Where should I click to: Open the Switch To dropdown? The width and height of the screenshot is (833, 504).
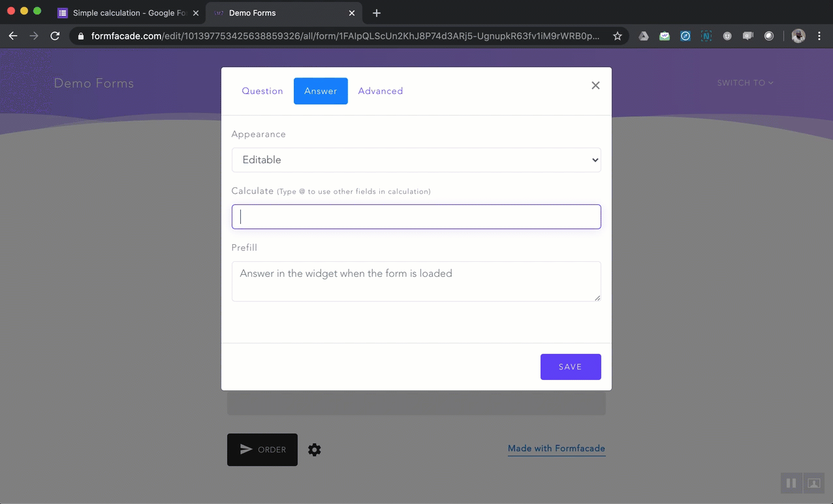point(745,83)
